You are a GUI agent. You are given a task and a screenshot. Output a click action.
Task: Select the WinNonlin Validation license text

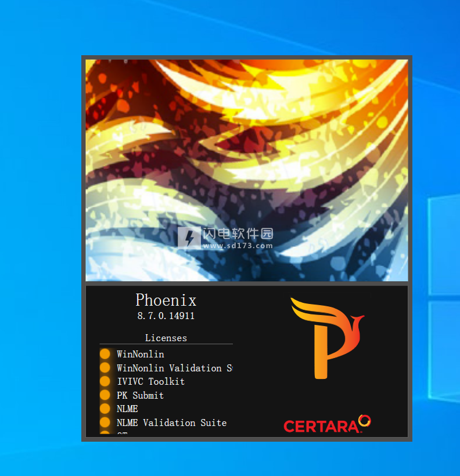tap(174, 368)
